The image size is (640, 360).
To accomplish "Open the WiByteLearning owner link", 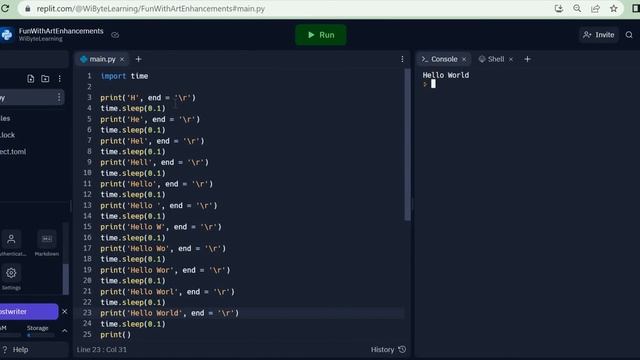I will pyautogui.click(x=40, y=39).
